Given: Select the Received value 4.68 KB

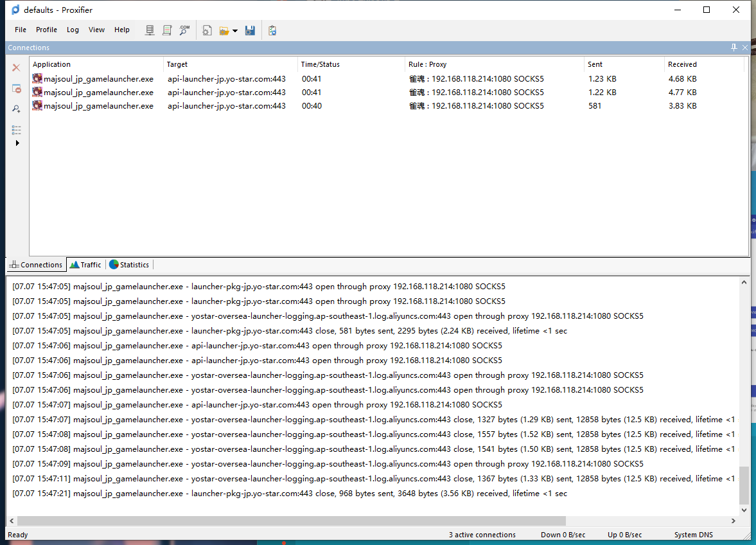Looking at the screenshot, I should 682,78.
